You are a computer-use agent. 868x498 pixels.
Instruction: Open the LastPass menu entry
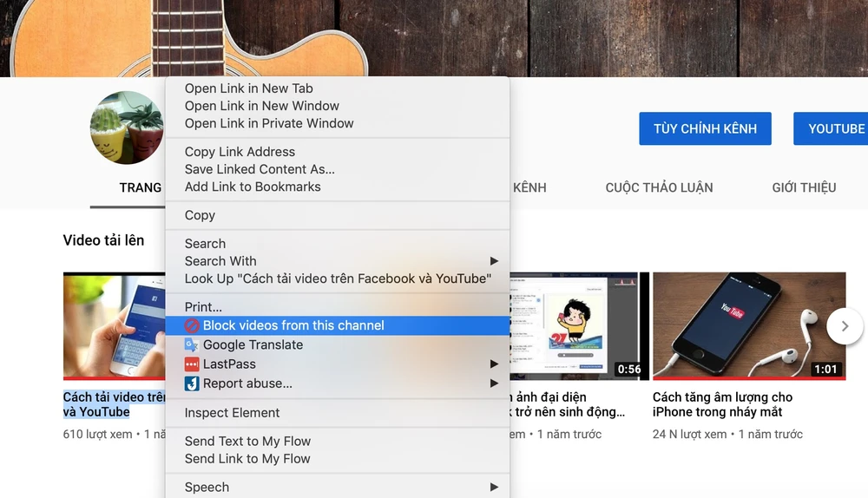click(337, 364)
